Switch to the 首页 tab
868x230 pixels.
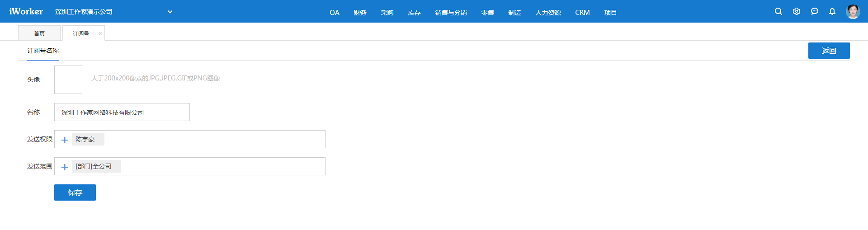[39, 33]
